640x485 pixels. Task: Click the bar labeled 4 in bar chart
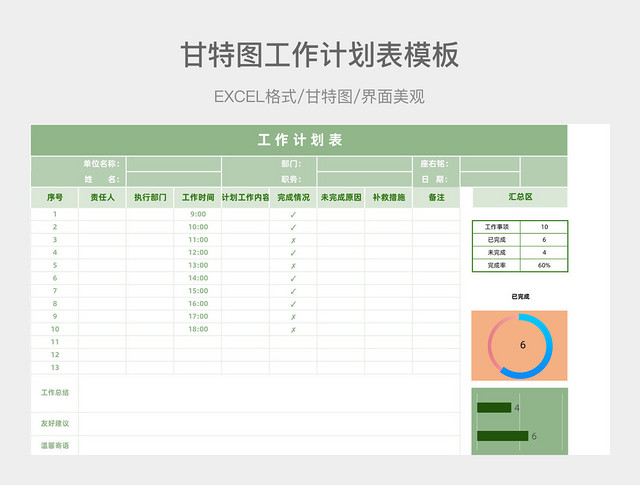pos(494,407)
